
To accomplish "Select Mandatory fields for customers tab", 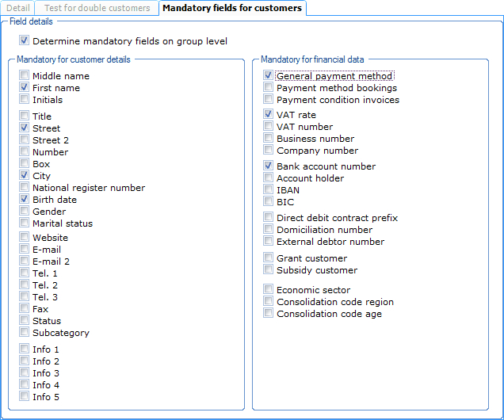I will [231, 8].
